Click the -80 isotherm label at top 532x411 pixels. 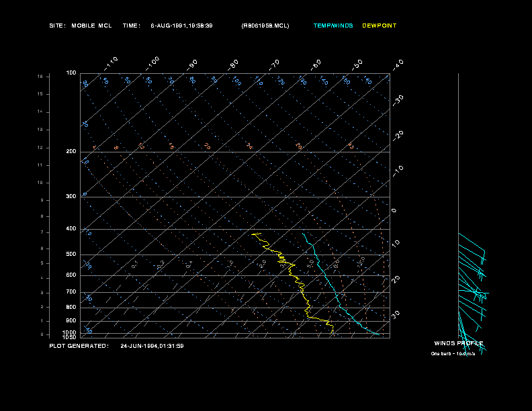233,65
